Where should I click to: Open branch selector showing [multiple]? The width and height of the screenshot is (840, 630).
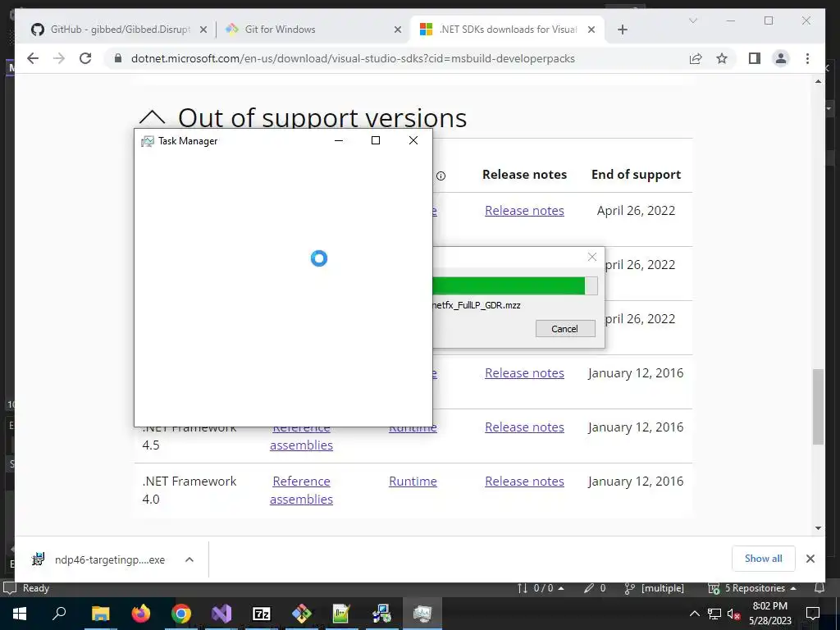(x=654, y=588)
